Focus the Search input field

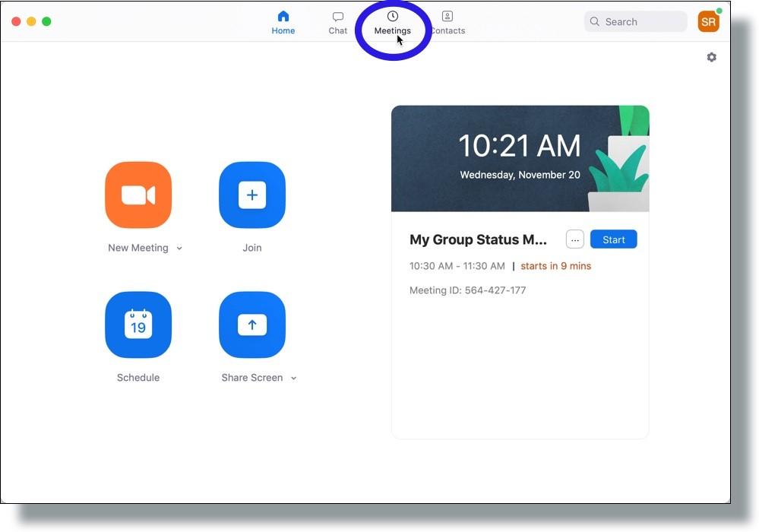(x=636, y=22)
